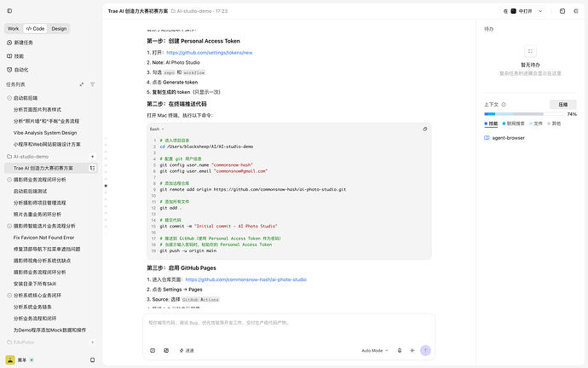
Task: Open task 分析业务流程和闭环
Action: tap(35, 319)
